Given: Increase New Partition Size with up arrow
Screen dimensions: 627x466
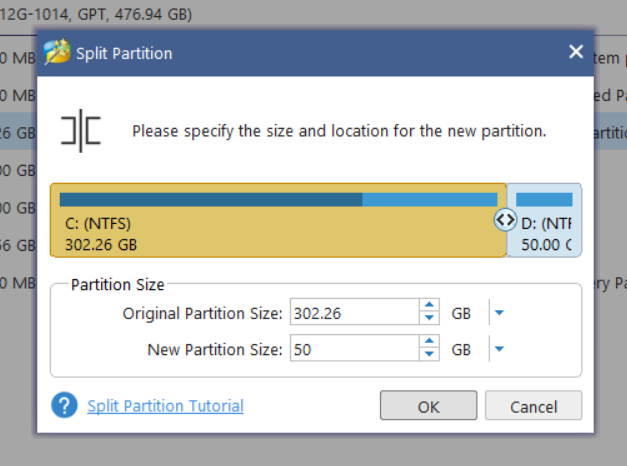Looking at the screenshot, I should point(429,343).
